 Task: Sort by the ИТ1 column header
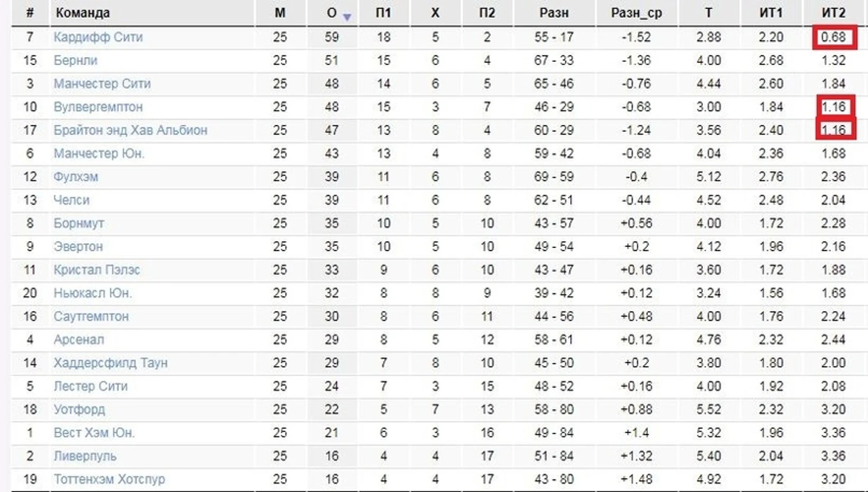point(770,12)
